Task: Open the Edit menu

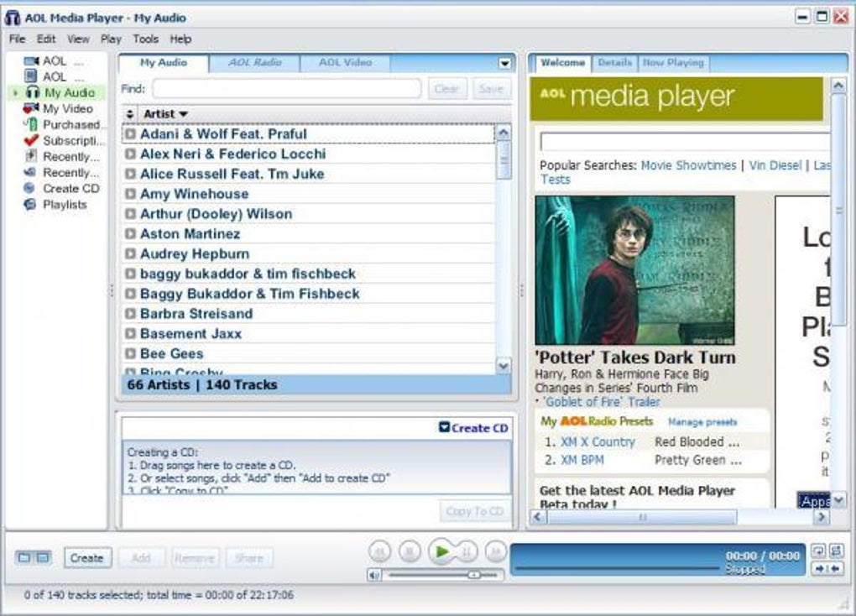Action: click(46, 39)
